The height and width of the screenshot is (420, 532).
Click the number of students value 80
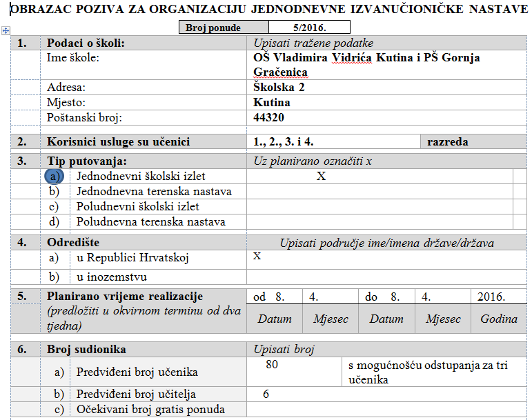(x=272, y=364)
